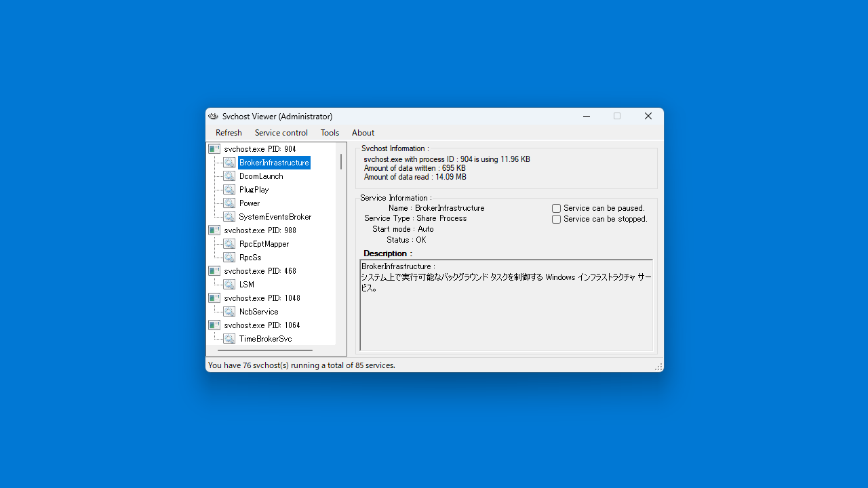Select the Power service
Screen dimensions: 868x488
pyautogui.click(x=250, y=203)
